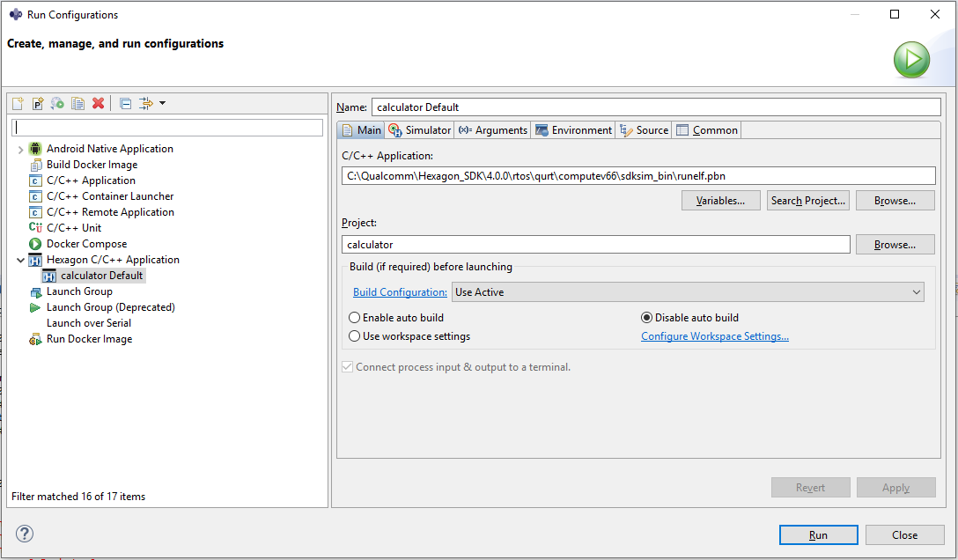
Task: Select C/C++ Unit tree item label
Action: 74,228
